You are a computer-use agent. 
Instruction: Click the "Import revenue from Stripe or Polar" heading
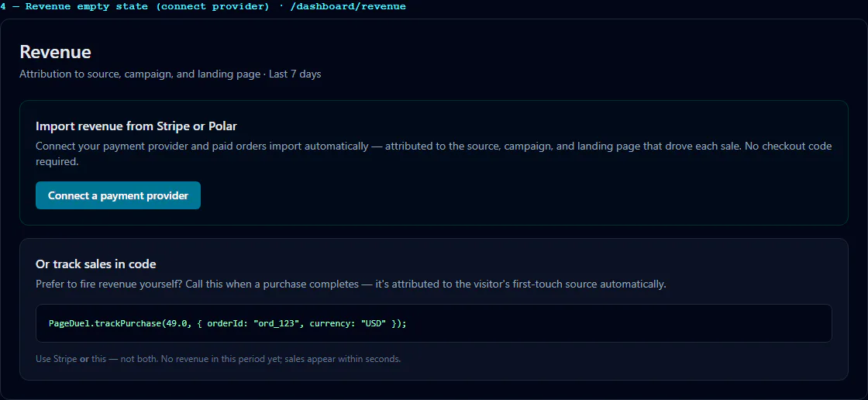[x=136, y=126]
